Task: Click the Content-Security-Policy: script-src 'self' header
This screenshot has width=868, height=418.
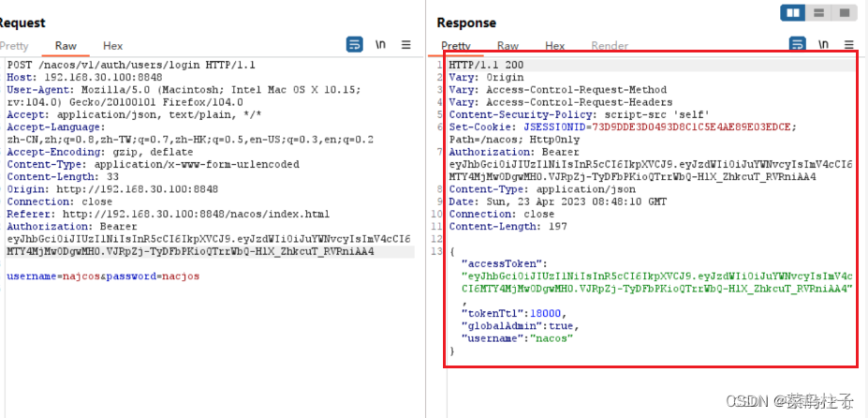Action: 579,114
